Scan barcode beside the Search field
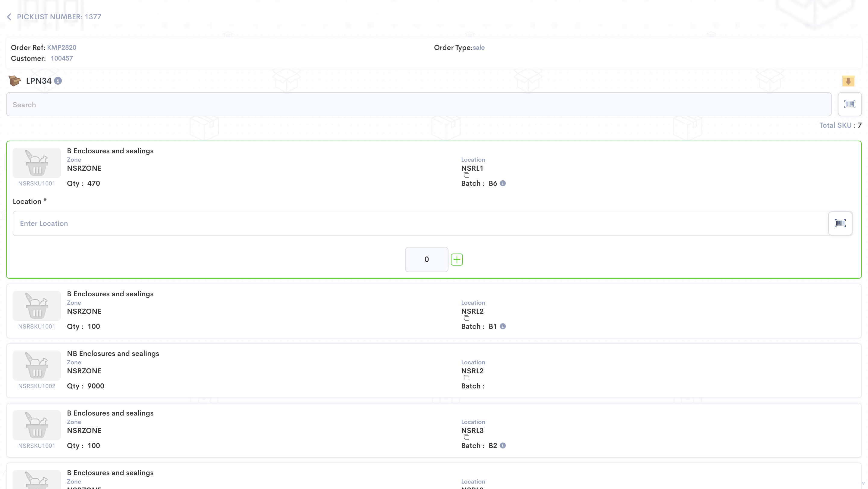 click(850, 104)
